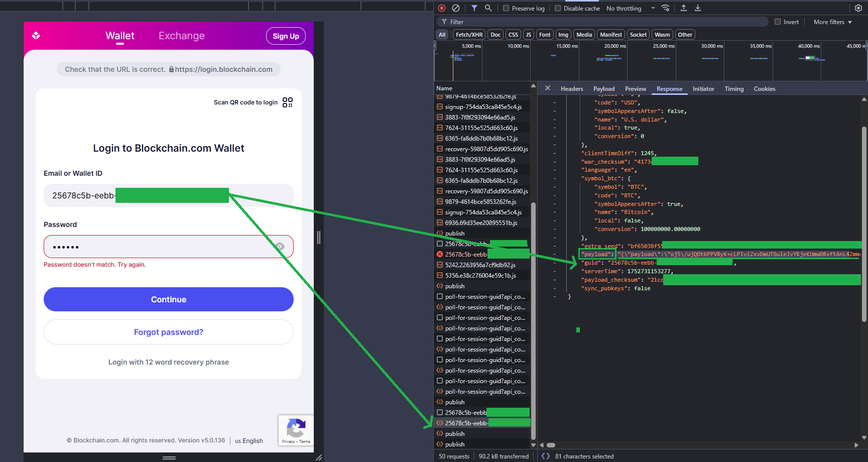868x462 pixels.
Task: Select 6936.69d35ee20895551b.js request
Action: (482, 222)
